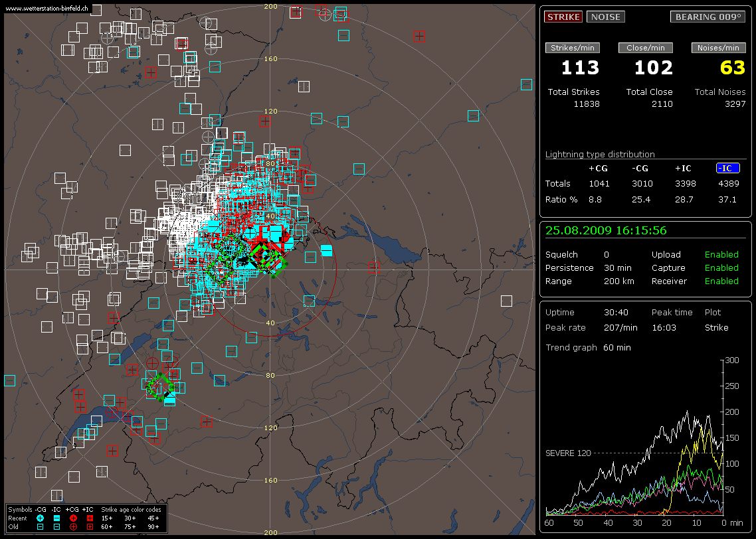The width and height of the screenshot is (756, 539).
Task: Click the green storm cell marker near Lake Geneva
Action: 159,386
